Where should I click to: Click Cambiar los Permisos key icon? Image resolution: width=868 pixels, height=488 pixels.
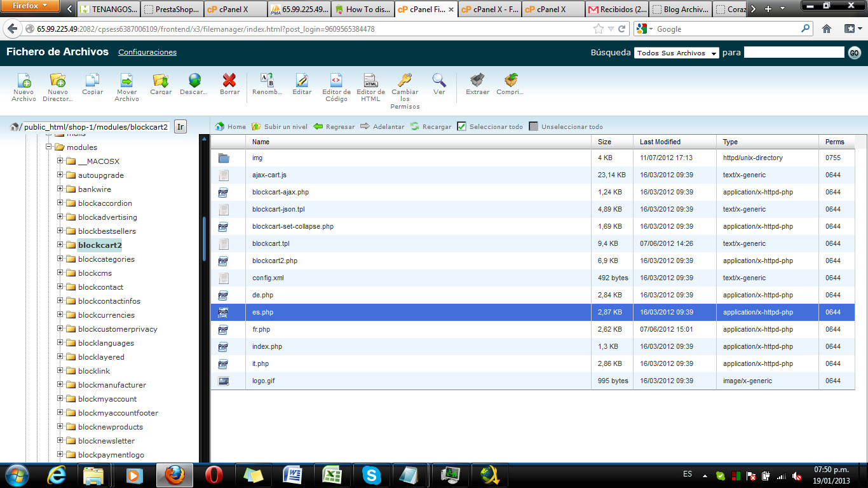405,81
